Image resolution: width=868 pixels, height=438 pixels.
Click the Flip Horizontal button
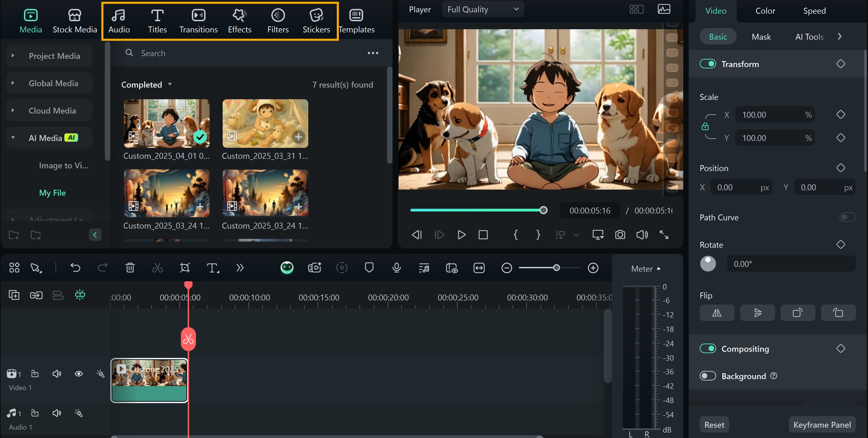pyautogui.click(x=717, y=313)
